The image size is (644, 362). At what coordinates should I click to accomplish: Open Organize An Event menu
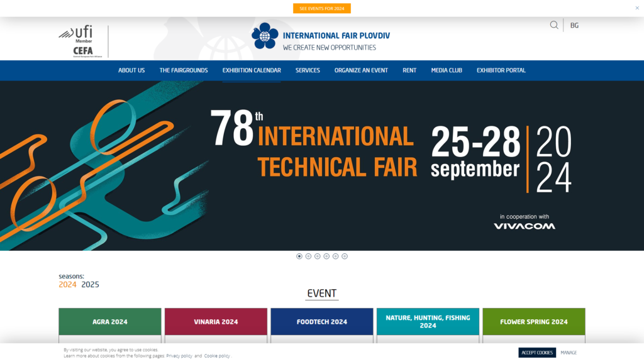(x=361, y=70)
